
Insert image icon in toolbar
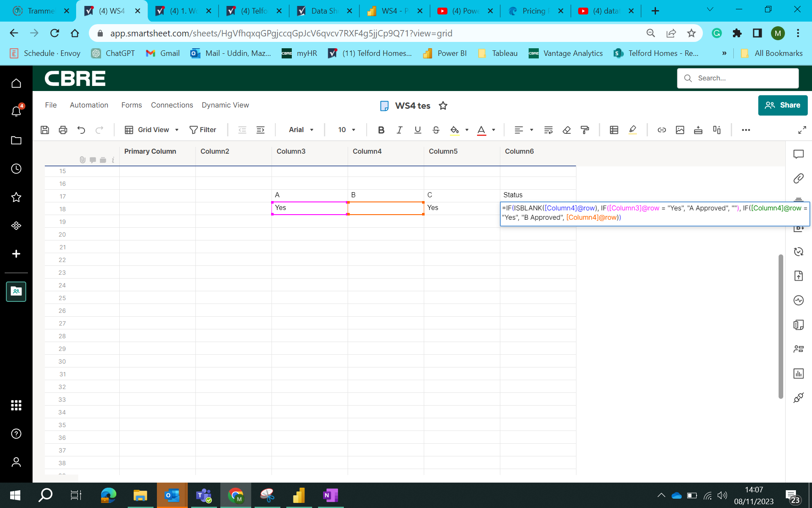click(x=680, y=130)
